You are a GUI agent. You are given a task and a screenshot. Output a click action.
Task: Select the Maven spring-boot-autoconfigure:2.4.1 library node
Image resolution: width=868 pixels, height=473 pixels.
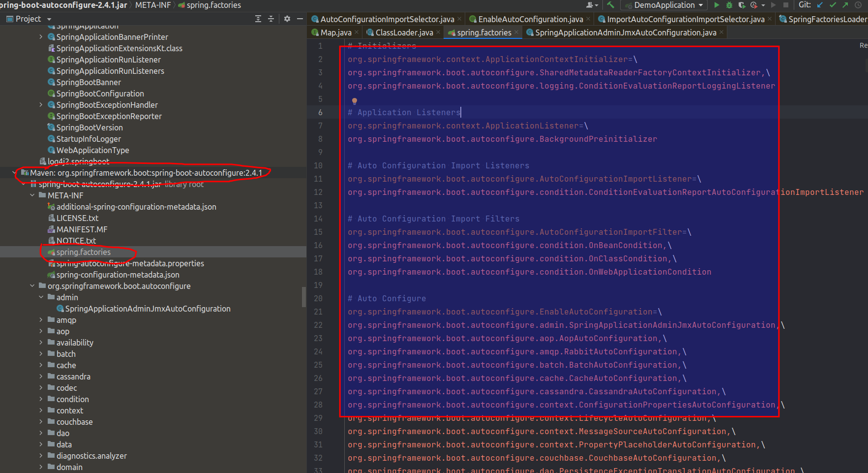click(146, 173)
